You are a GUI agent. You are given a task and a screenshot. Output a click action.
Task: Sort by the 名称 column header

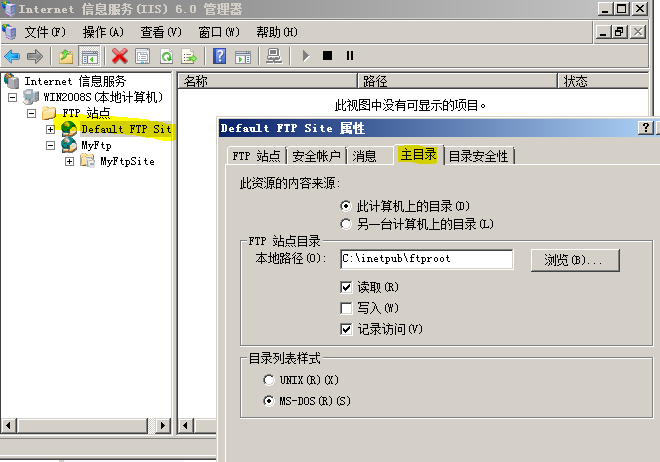267,81
